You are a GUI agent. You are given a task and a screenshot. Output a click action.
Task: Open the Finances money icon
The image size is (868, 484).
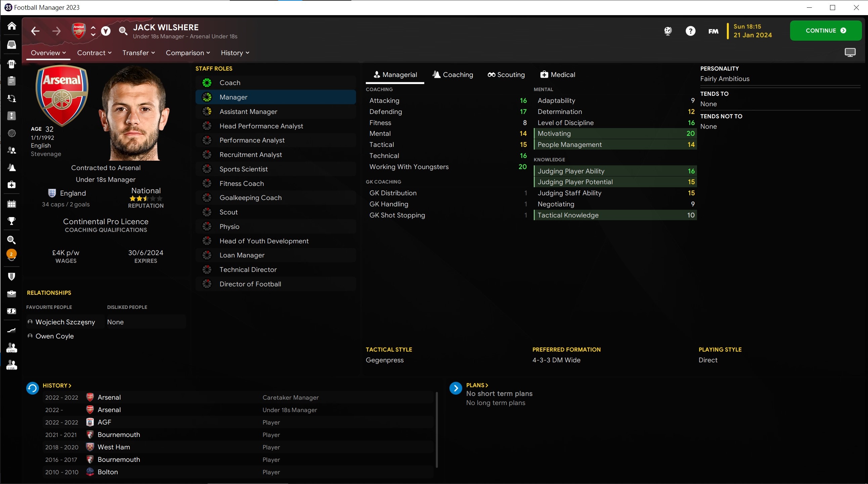[12, 311]
